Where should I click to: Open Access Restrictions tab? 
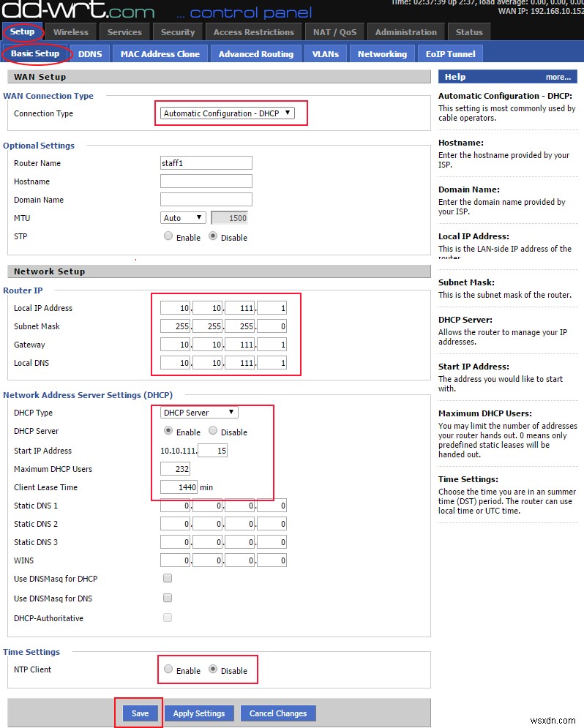pos(253,32)
